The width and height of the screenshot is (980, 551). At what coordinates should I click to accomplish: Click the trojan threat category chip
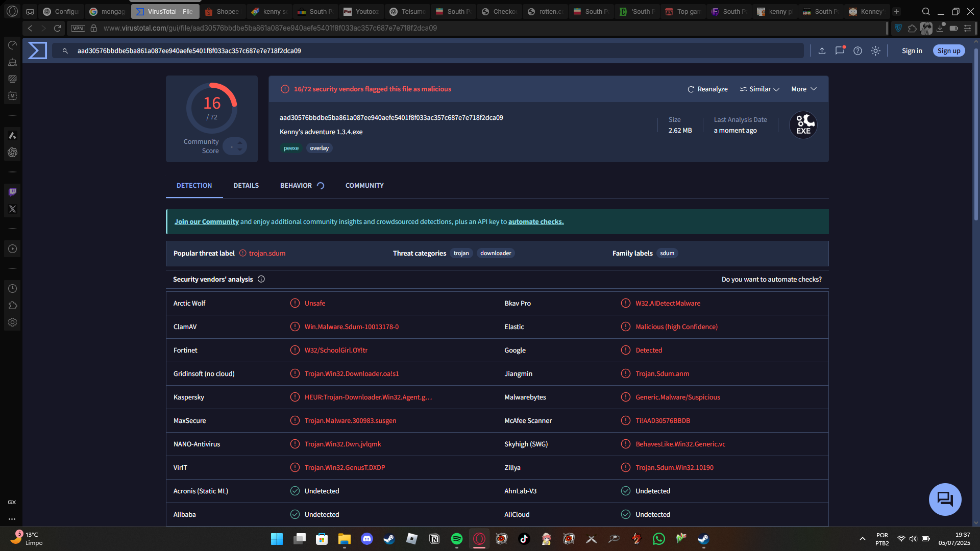click(x=461, y=253)
